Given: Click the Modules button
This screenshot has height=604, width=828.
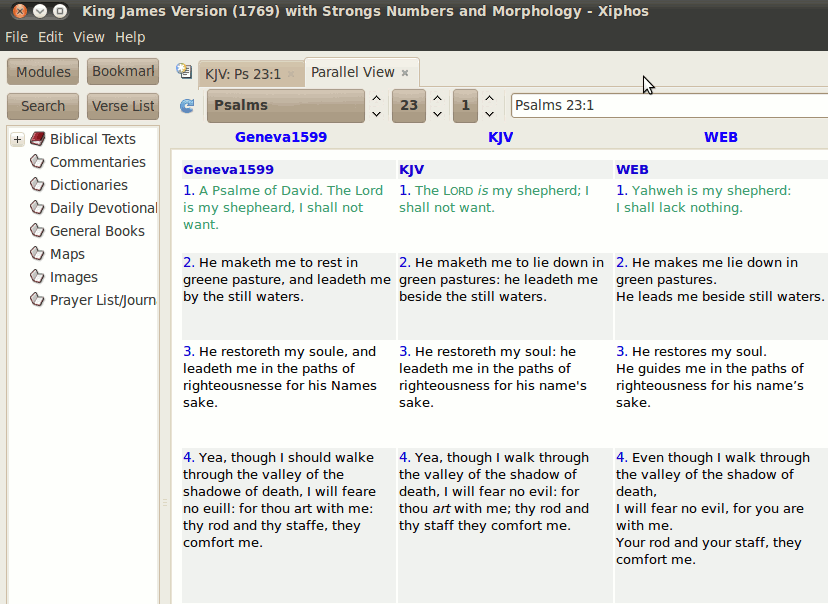Looking at the screenshot, I should click(x=43, y=71).
